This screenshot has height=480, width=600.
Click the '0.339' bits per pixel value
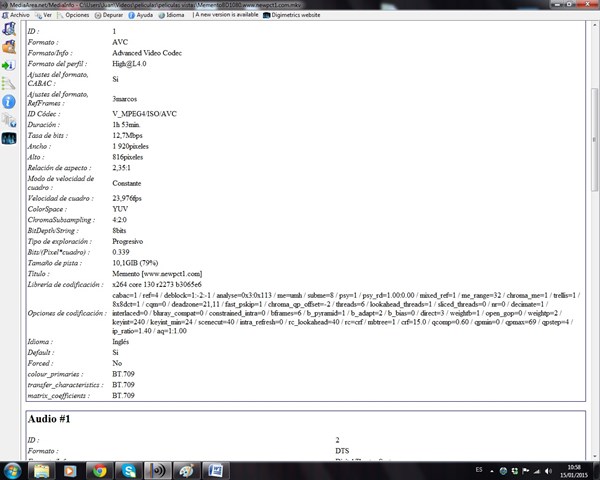click(x=121, y=252)
